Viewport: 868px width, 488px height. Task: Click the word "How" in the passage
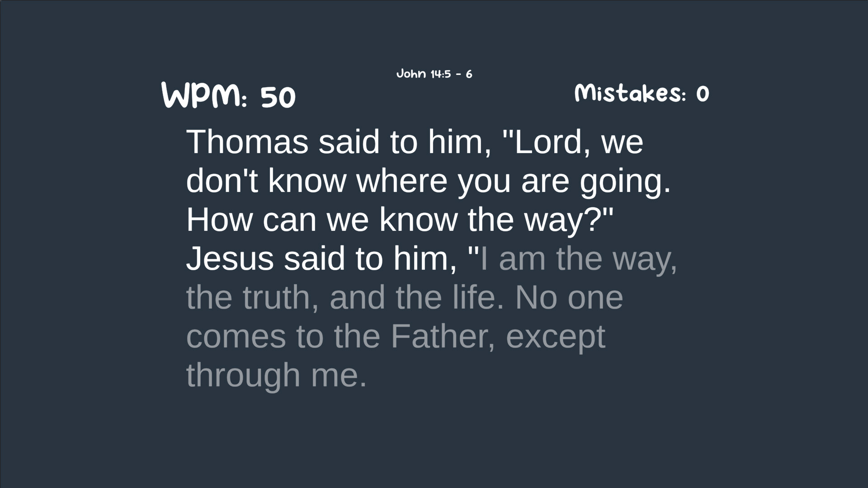click(x=219, y=220)
